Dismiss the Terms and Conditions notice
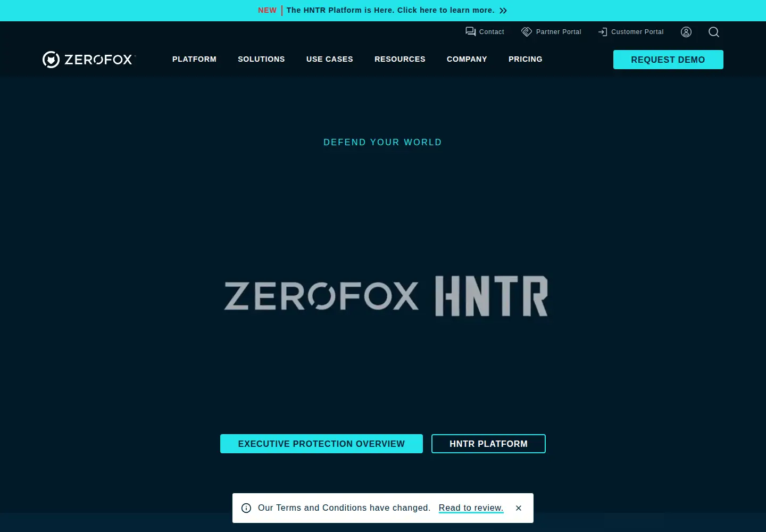This screenshot has height=532, width=766. tap(519, 508)
